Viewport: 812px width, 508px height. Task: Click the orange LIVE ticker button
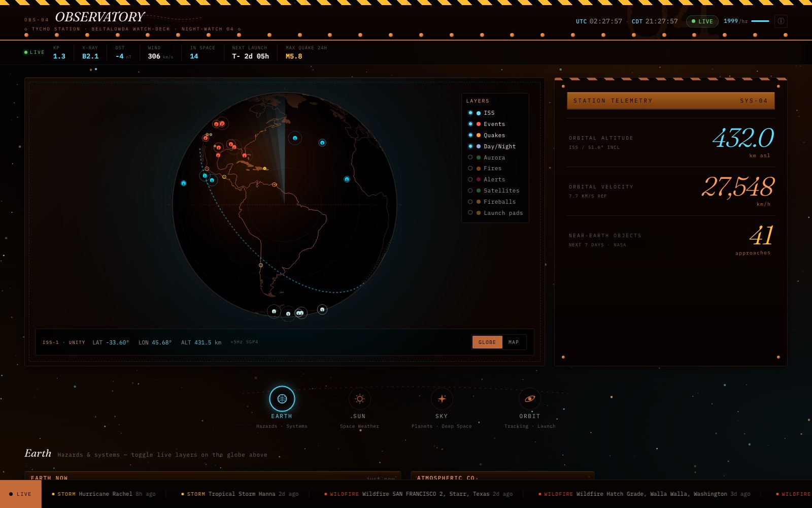coord(21,494)
